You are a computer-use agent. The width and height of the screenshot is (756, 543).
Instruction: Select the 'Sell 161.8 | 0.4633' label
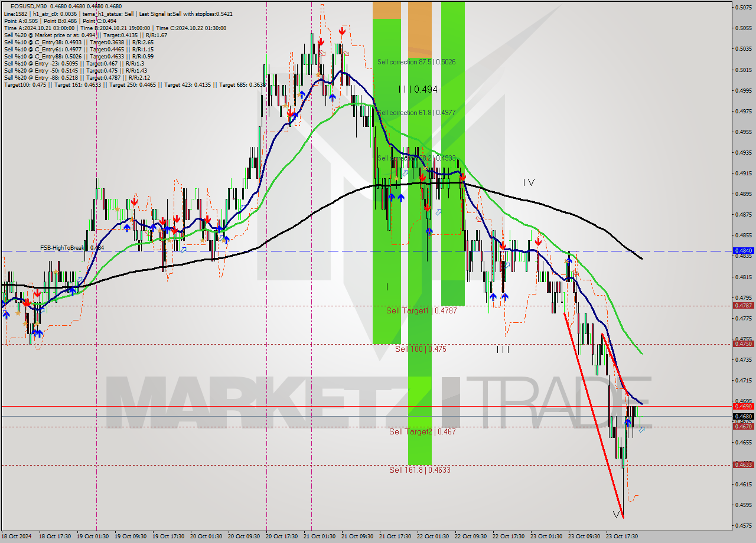point(420,470)
